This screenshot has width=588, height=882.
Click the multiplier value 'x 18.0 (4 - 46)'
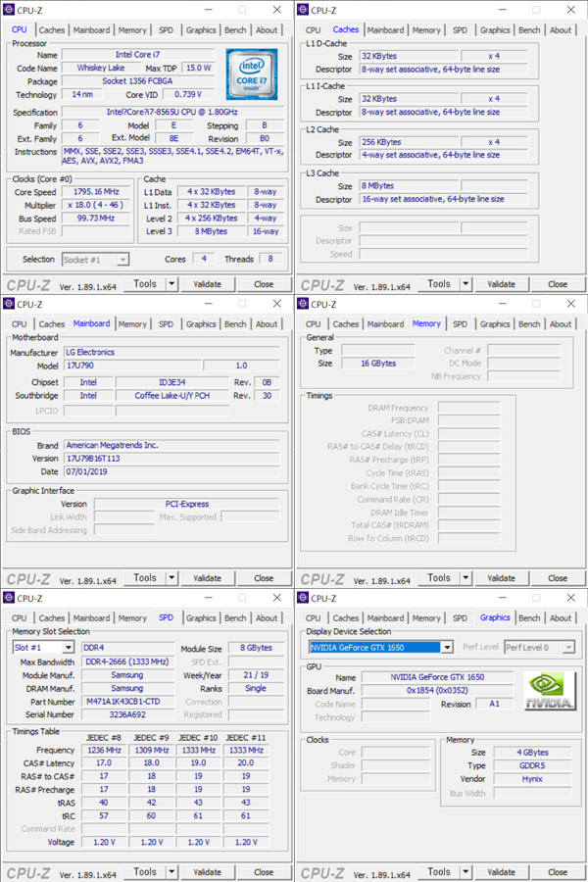(x=96, y=206)
